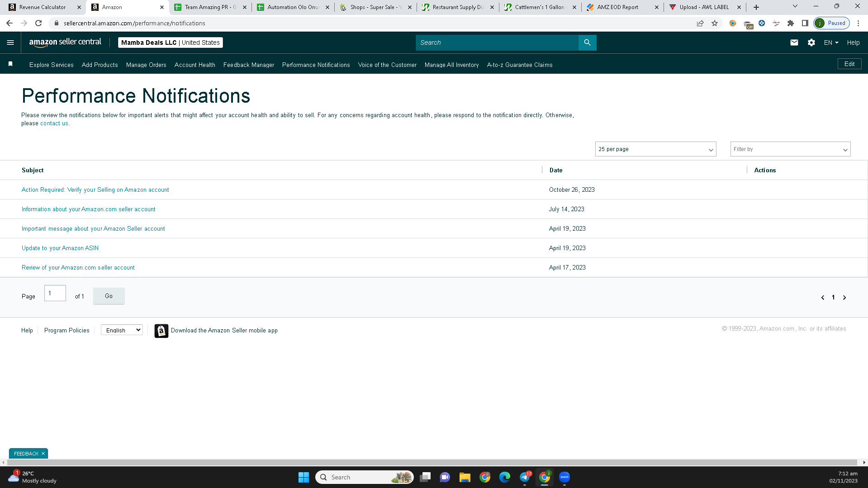Reload the page
This screenshot has height=488, width=868.
coord(38,23)
